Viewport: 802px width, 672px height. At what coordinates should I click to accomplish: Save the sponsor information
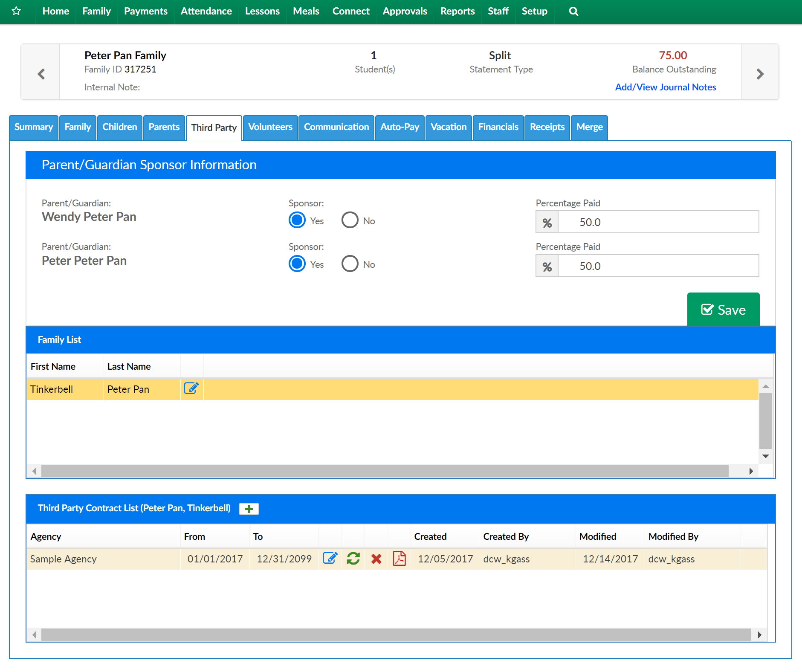tap(723, 310)
